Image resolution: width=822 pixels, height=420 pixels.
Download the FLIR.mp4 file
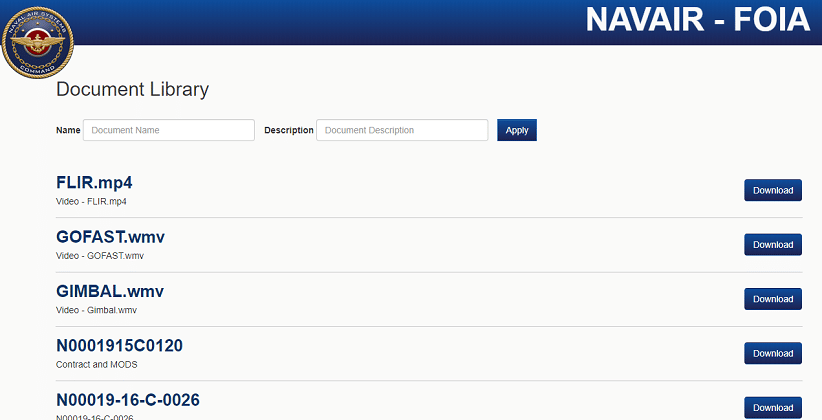[773, 190]
